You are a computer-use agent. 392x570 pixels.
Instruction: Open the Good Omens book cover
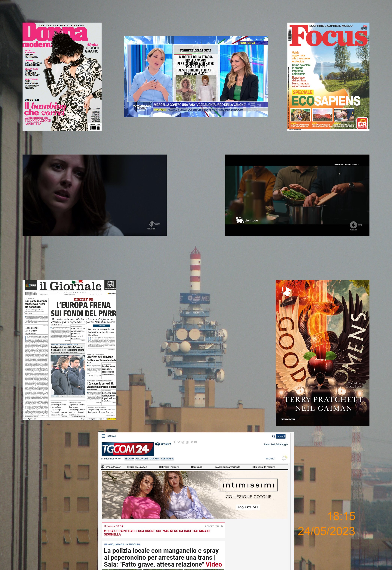point(322,353)
